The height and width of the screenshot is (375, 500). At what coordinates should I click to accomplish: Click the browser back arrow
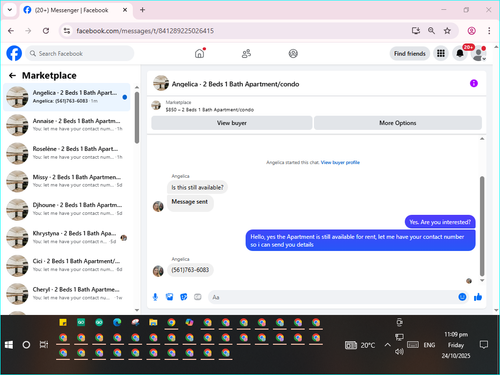[11, 31]
